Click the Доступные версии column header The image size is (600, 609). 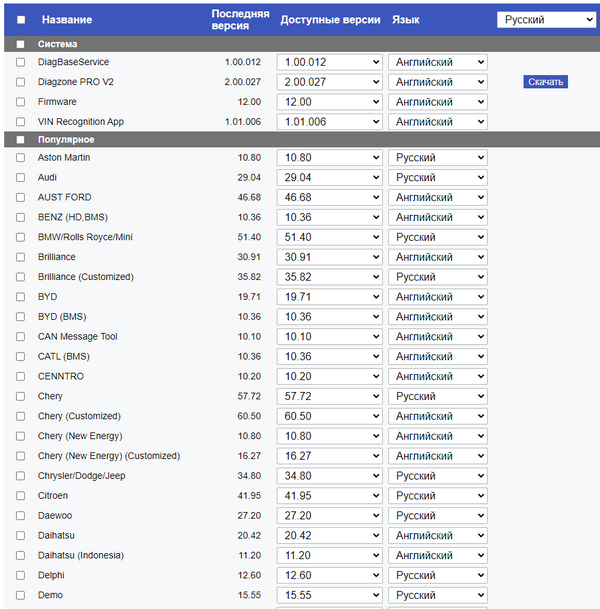[x=330, y=19]
